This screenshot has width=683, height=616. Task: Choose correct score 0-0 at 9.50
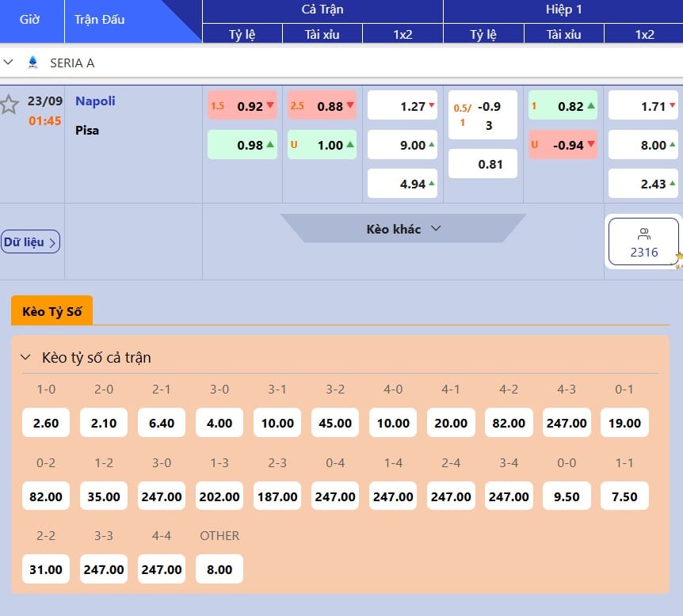tap(567, 496)
